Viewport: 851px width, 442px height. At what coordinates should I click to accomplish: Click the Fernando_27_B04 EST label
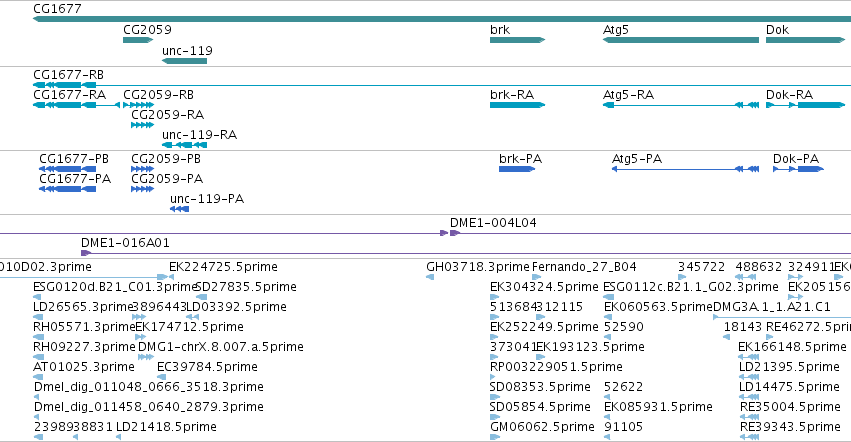tap(584, 267)
